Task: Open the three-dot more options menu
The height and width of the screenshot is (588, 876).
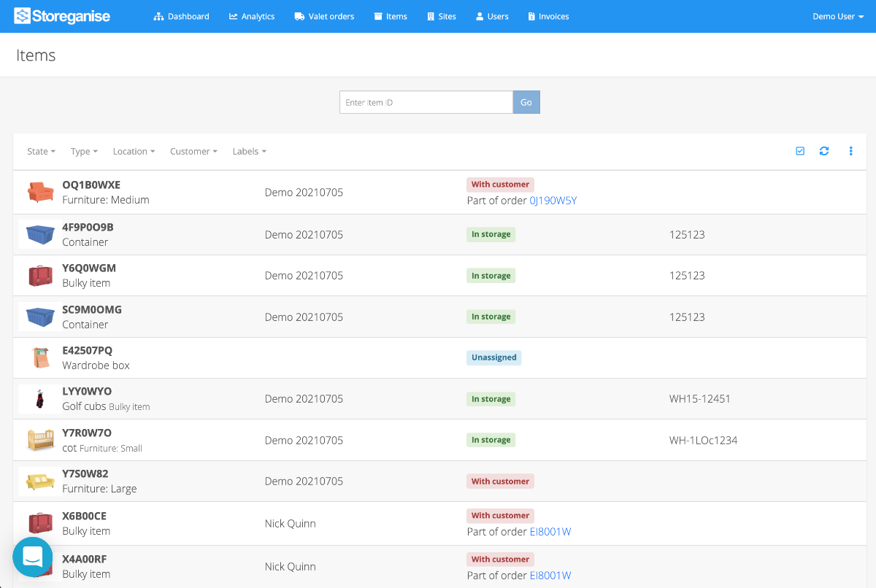Action: pos(850,151)
